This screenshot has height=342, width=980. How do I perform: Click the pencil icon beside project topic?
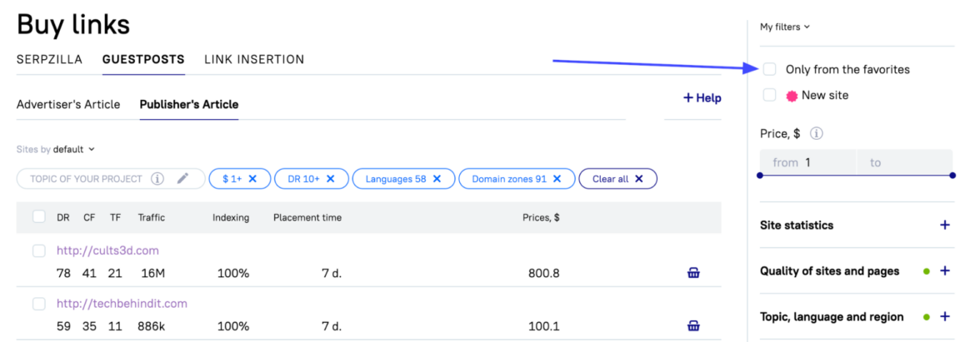click(x=182, y=178)
